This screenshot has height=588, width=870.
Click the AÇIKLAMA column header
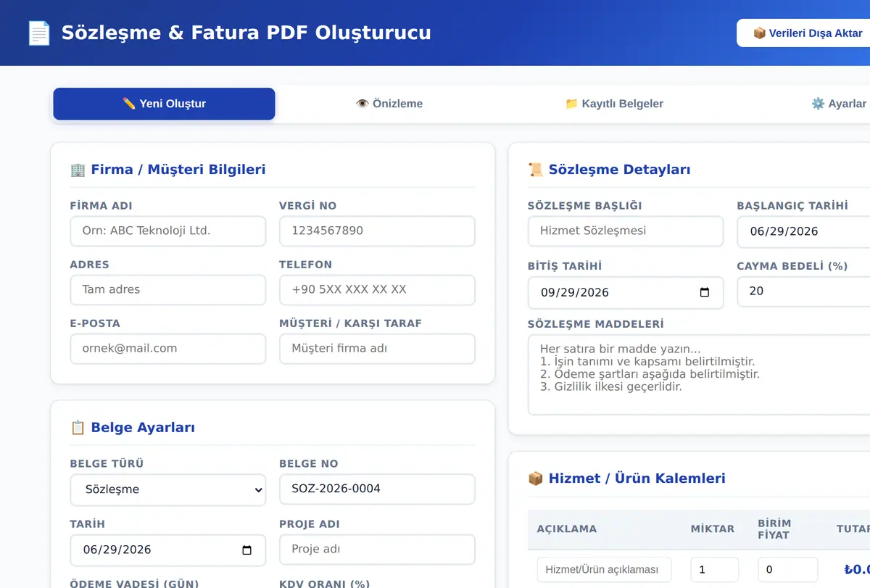point(567,529)
